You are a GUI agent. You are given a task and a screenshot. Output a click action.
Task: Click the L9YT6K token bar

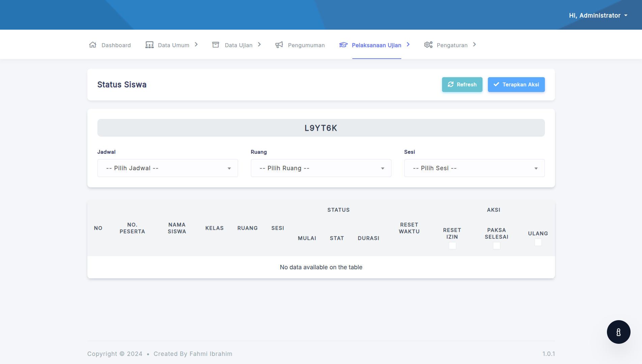coord(321,128)
